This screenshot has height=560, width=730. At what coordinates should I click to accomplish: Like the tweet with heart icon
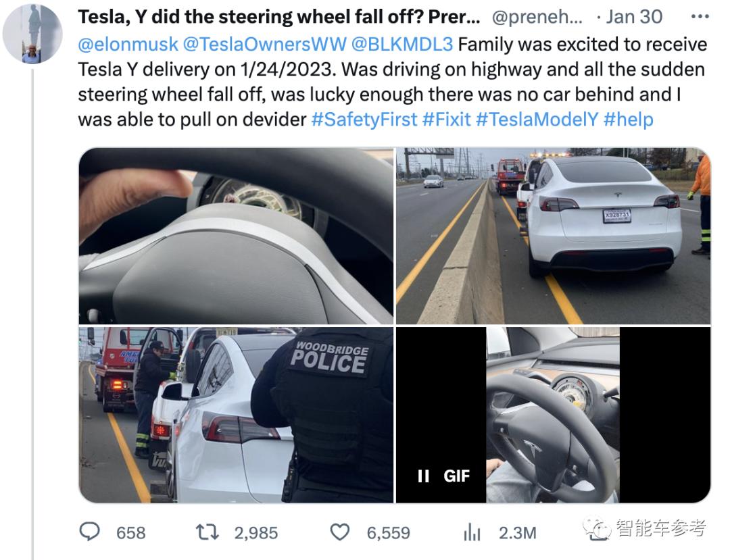click(x=340, y=532)
